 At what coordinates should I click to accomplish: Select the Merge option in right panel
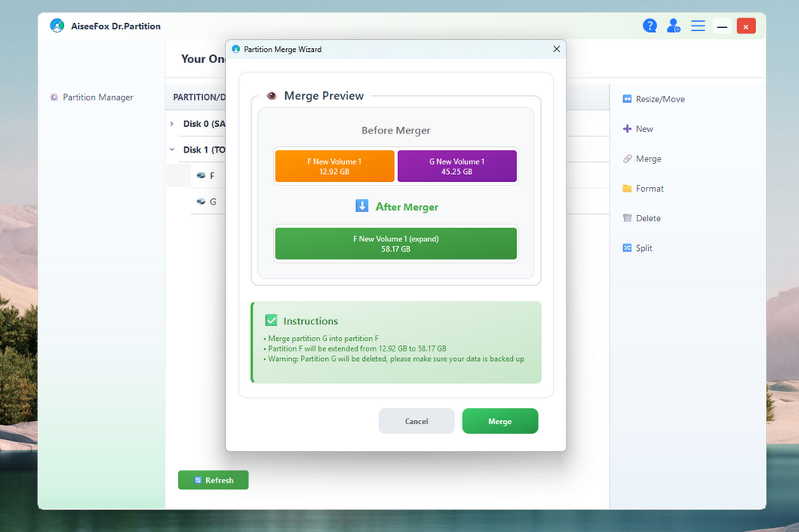pyautogui.click(x=648, y=159)
